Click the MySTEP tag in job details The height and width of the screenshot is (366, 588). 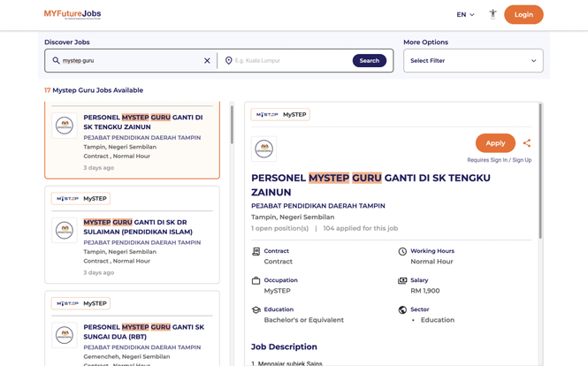[x=280, y=114]
